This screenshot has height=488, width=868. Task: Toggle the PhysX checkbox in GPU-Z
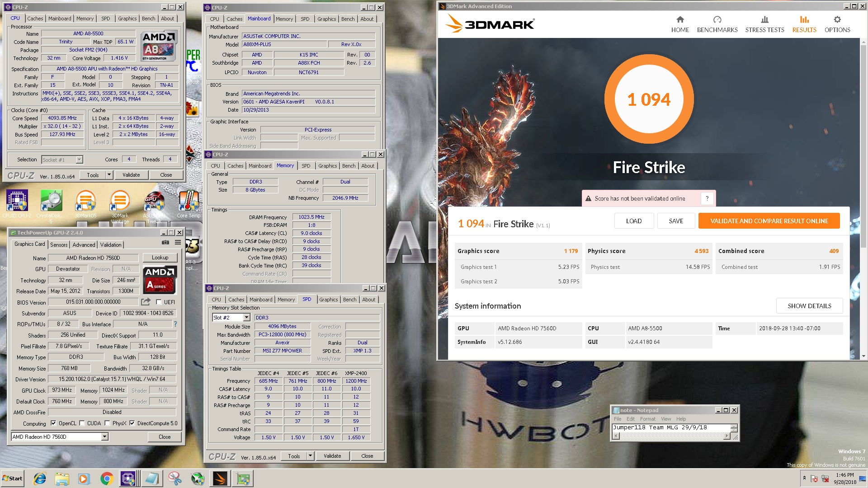[107, 423]
